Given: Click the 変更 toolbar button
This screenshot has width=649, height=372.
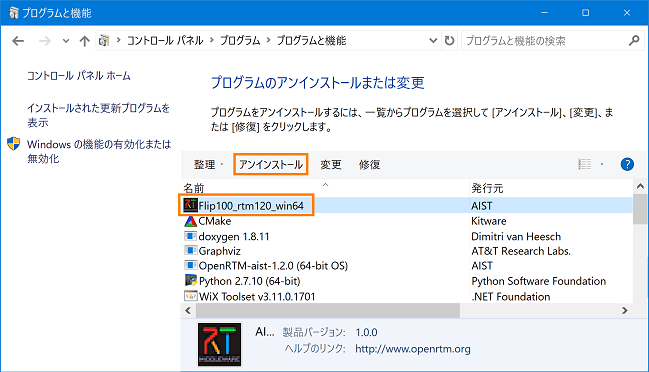Looking at the screenshot, I should point(331,165).
